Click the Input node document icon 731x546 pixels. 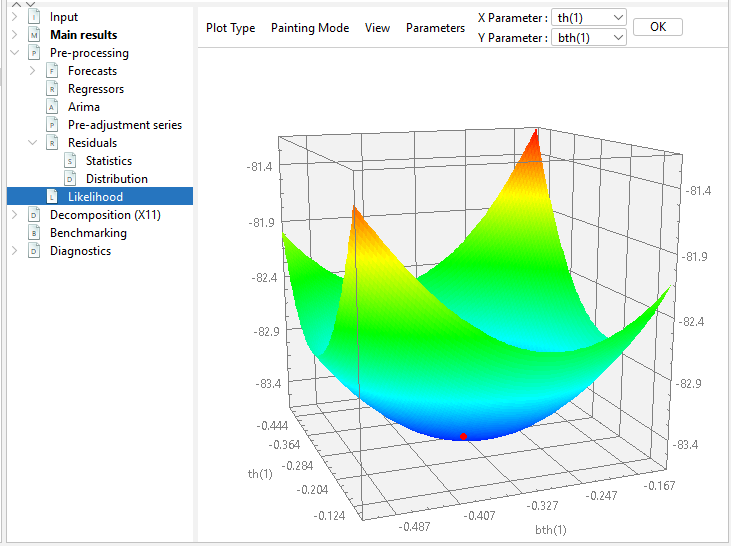tap(34, 17)
